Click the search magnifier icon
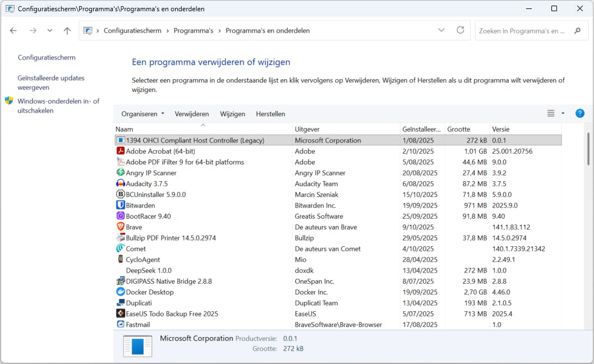This screenshot has height=364, width=594. [577, 31]
